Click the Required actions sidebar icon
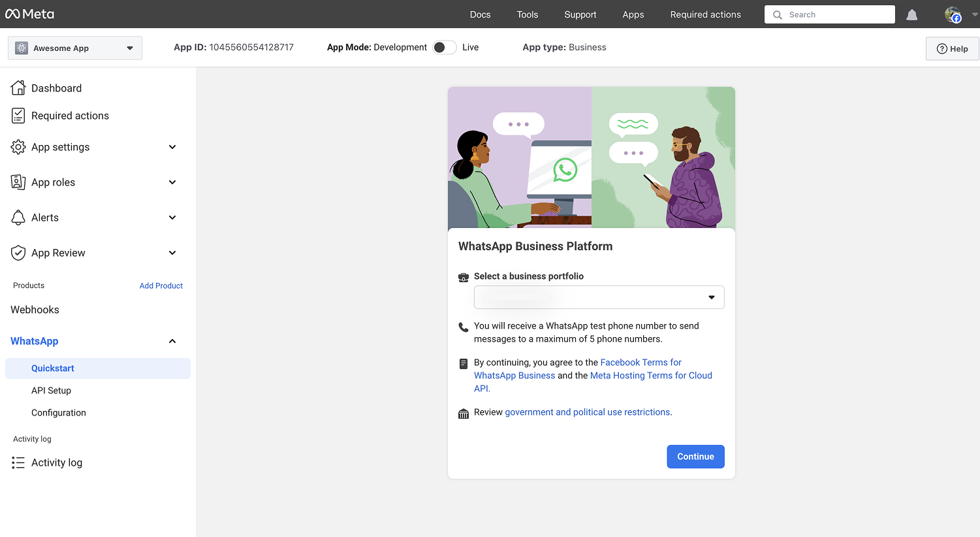 [18, 115]
